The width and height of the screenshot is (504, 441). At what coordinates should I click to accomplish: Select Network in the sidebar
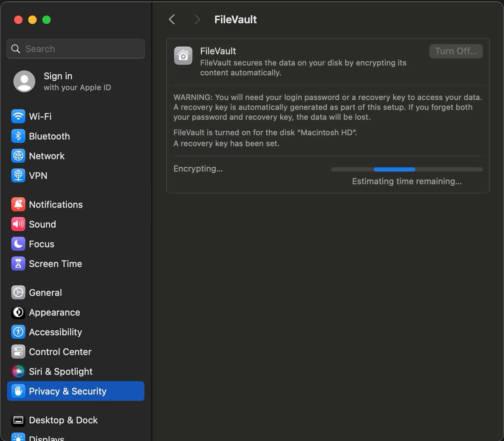(76, 156)
